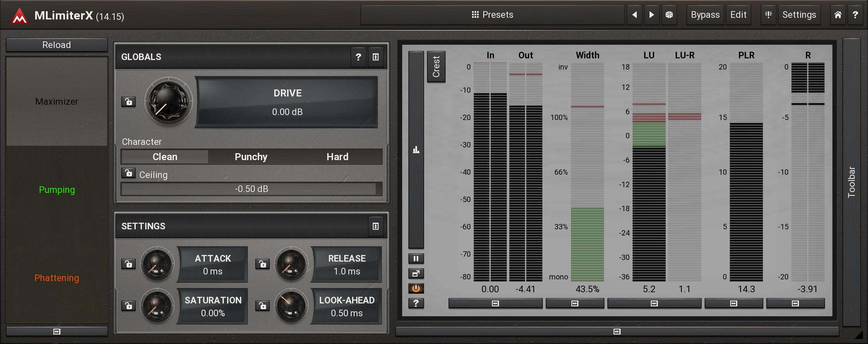Select the Hard character tab

[x=337, y=157]
